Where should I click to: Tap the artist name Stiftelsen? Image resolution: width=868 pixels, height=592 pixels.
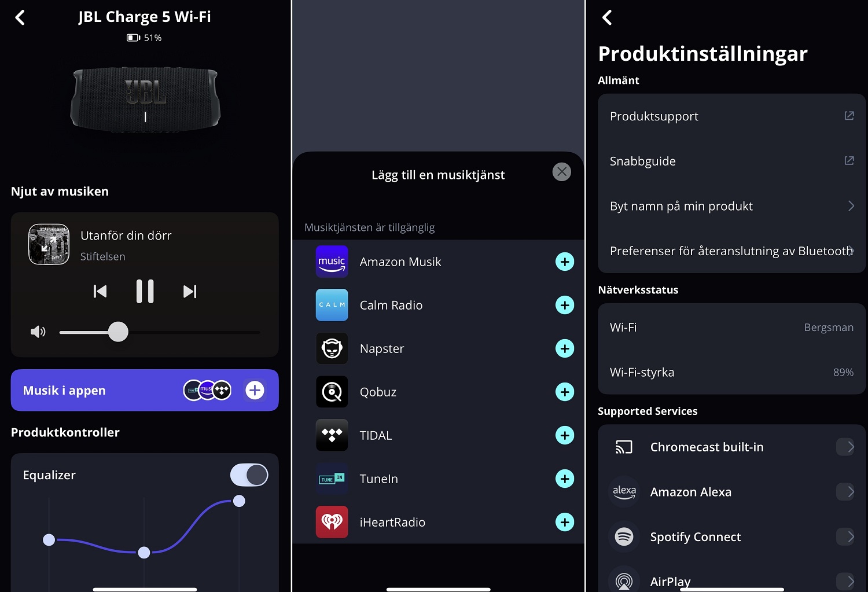coord(103,256)
